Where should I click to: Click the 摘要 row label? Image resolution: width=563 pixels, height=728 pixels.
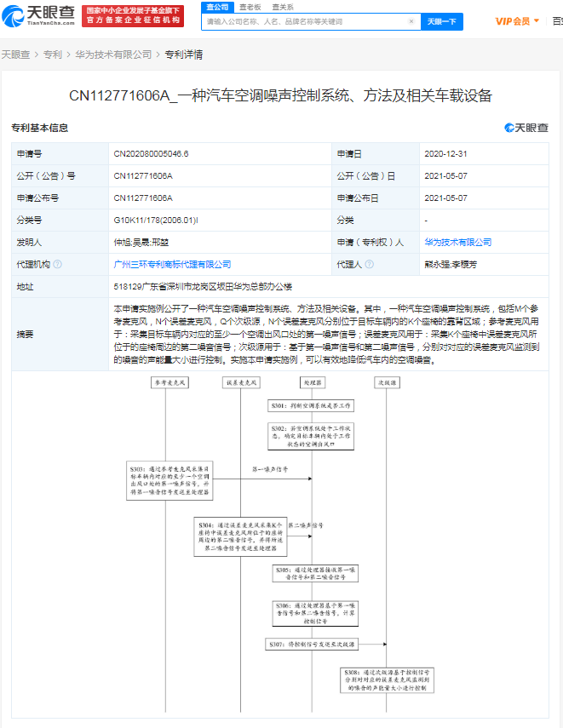(x=25, y=334)
